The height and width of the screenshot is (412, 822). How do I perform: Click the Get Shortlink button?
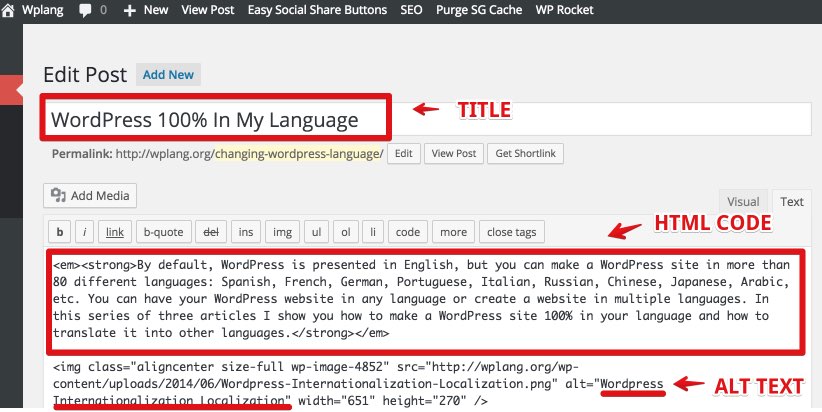coord(525,154)
